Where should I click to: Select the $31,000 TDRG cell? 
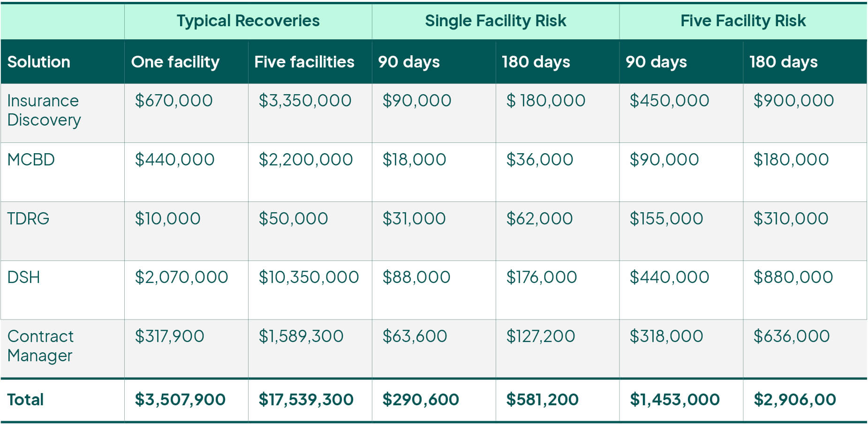click(x=414, y=219)
